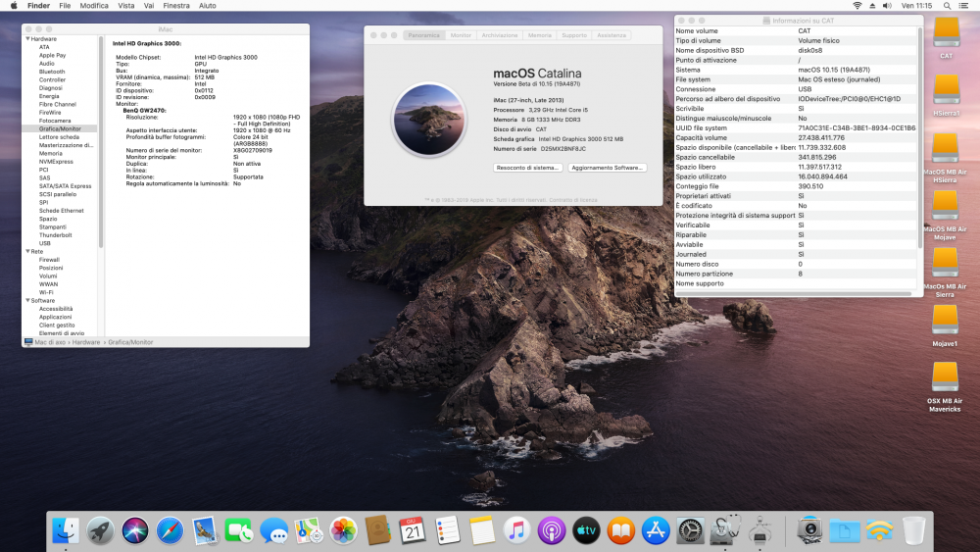Open Siri in the Dock

[x=135, y=530]
